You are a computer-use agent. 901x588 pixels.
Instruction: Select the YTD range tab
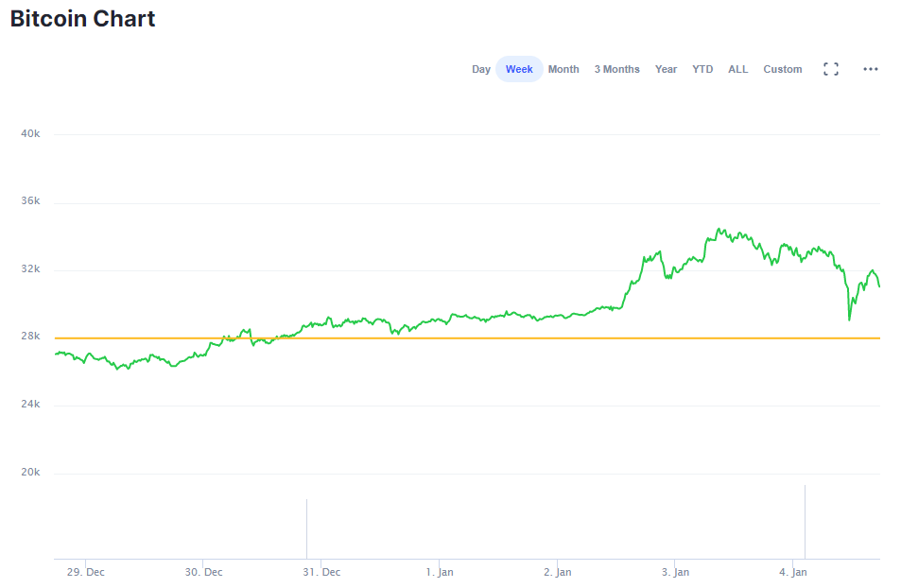[x=702, y=69]
